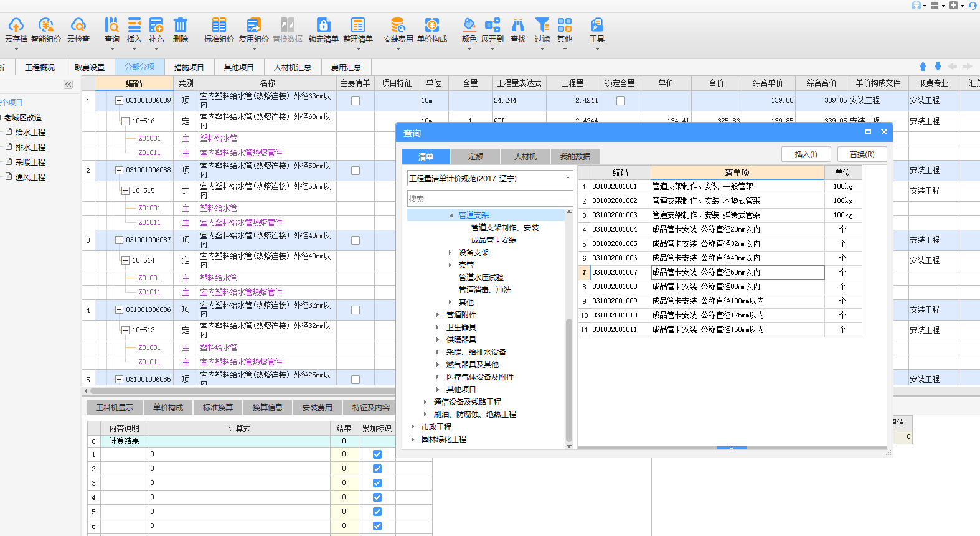Close the 查询 dialog
This screenshot has height=536, width=980.
pos(883,132)
